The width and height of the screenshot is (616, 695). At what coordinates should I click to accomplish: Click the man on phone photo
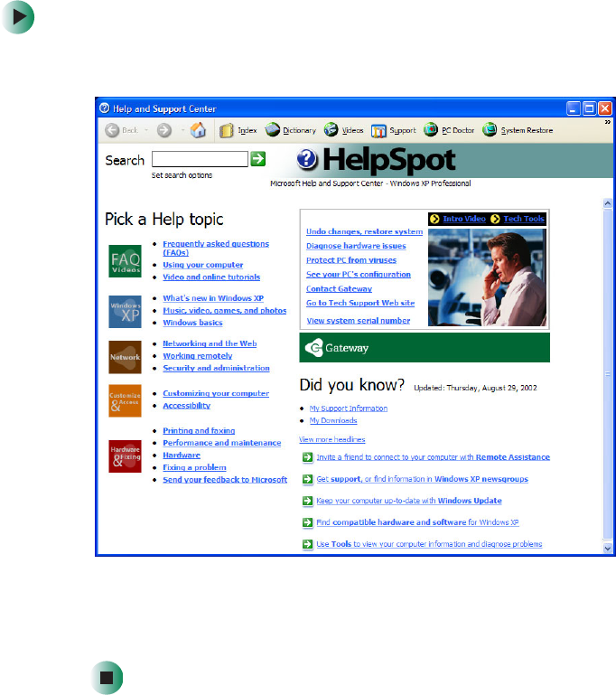[x=487, y=277]
